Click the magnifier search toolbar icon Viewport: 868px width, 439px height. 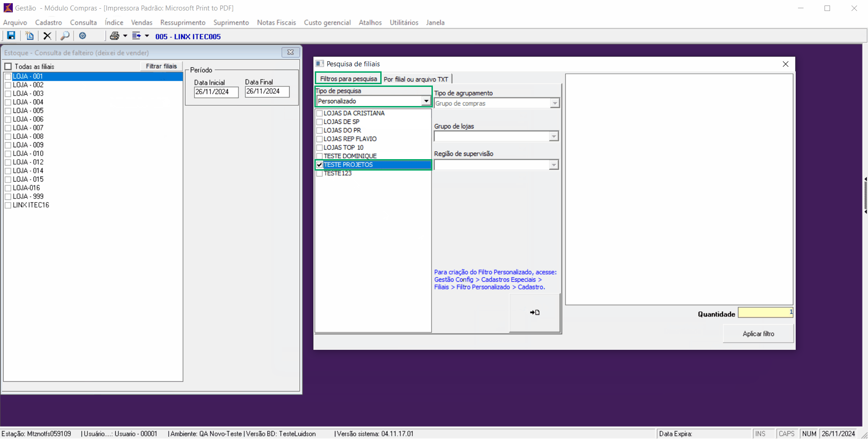tap(65, 36)
